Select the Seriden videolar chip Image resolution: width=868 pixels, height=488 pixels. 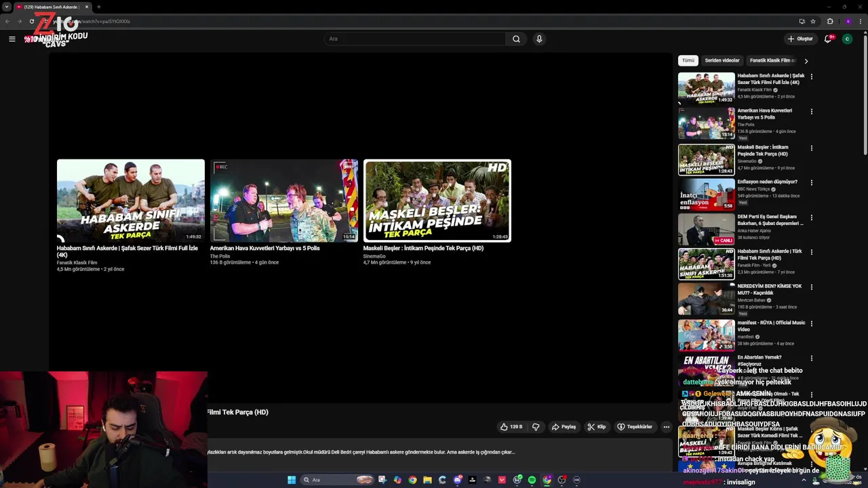722,60
